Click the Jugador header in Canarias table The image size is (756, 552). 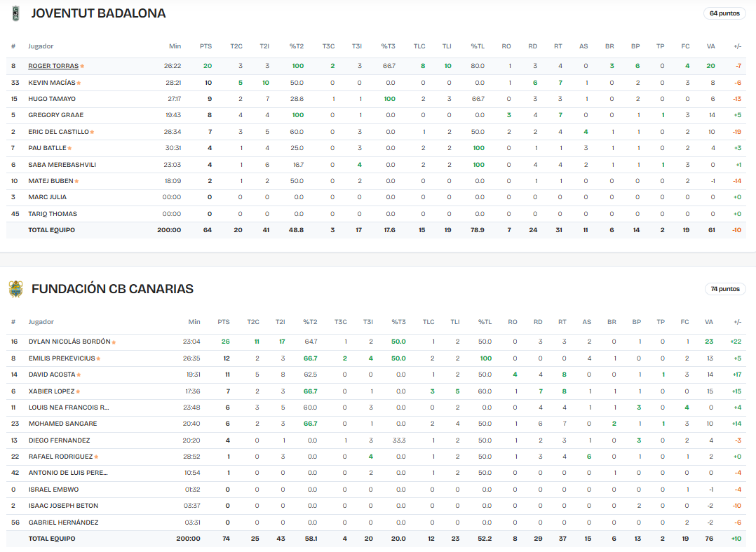click(41, 322)
